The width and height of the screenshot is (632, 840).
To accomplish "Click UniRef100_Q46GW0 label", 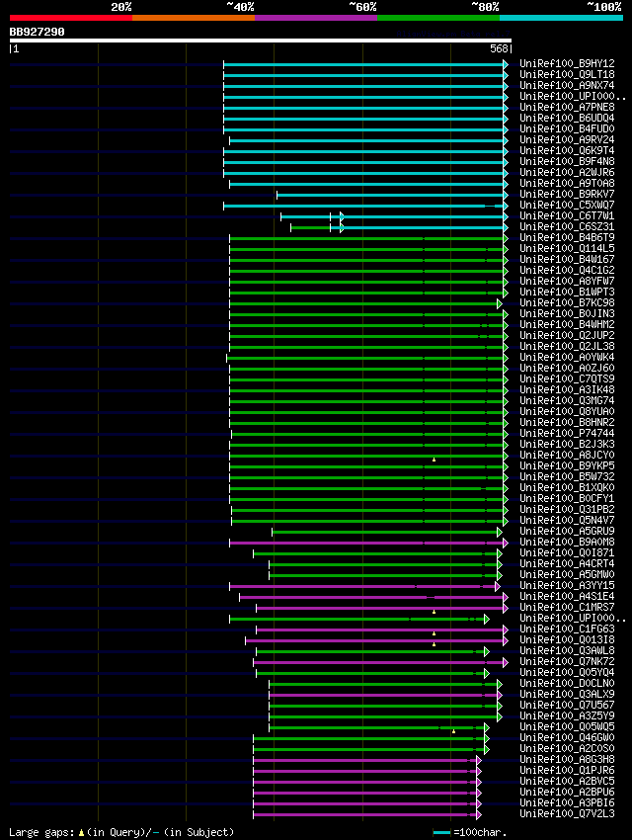I will [x=567, y=737].
